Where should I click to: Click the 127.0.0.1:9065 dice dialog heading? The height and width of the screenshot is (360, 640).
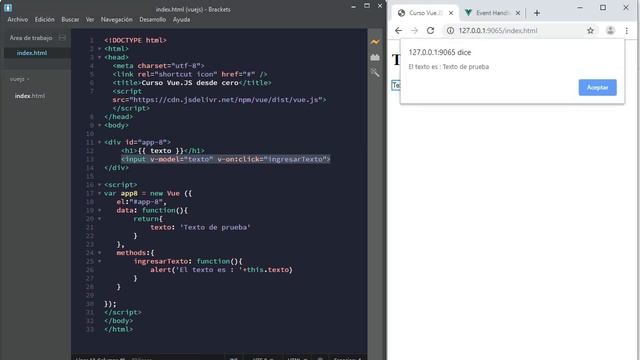pos(440,52)
